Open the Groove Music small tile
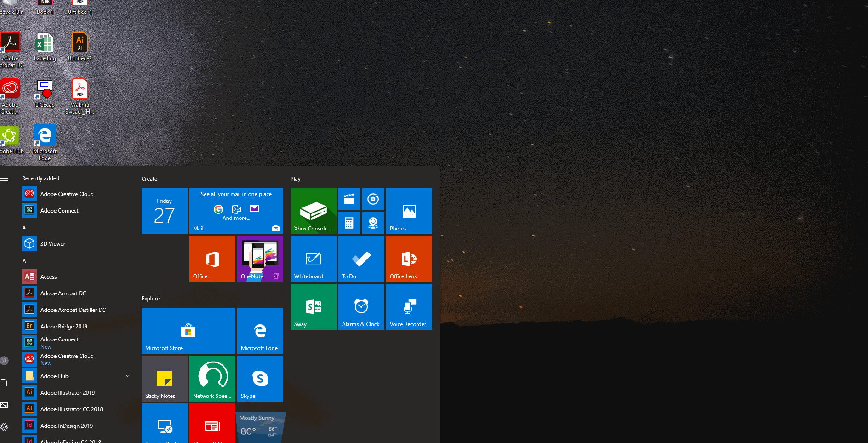The width and height of the screenshot is (868, 443). click(373, 199)
